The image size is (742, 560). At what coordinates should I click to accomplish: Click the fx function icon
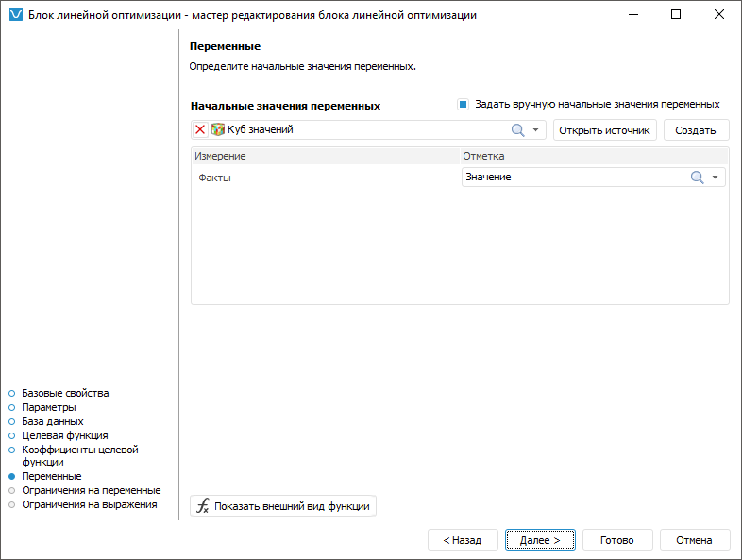[202, 506]
